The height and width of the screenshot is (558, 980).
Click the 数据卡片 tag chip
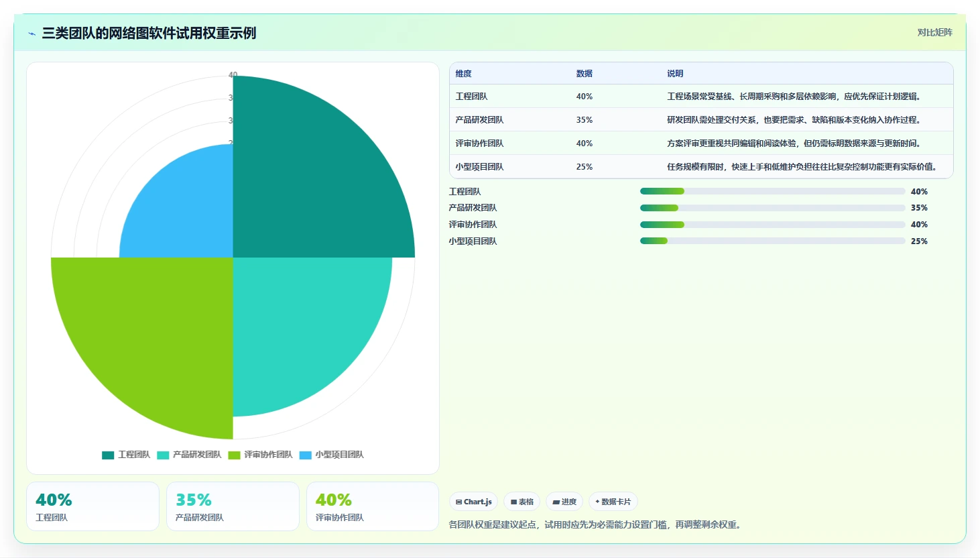point(613,502)
